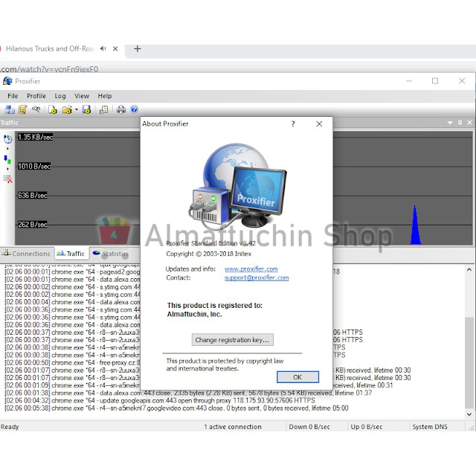This screenshot has width=476, height=476.
Task: Save profile toolbar icon
Action: coord(86,109)
